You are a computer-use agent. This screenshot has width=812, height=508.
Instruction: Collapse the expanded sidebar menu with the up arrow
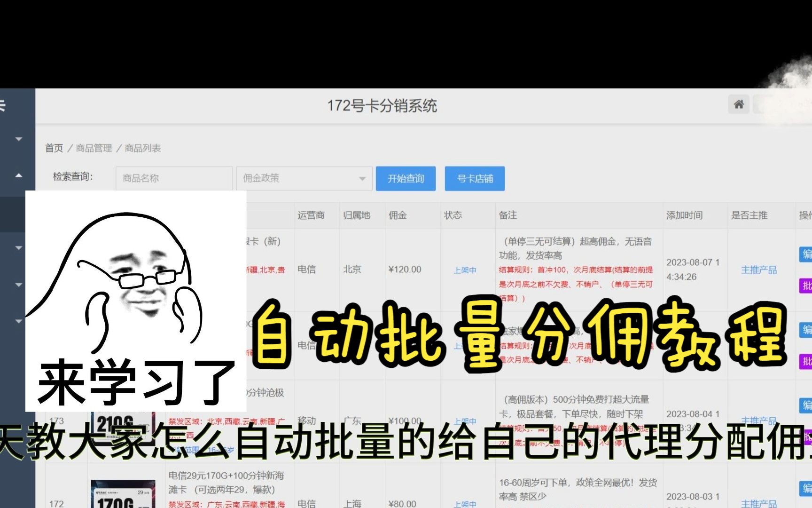pyautogui.click(x=19, y=175)
